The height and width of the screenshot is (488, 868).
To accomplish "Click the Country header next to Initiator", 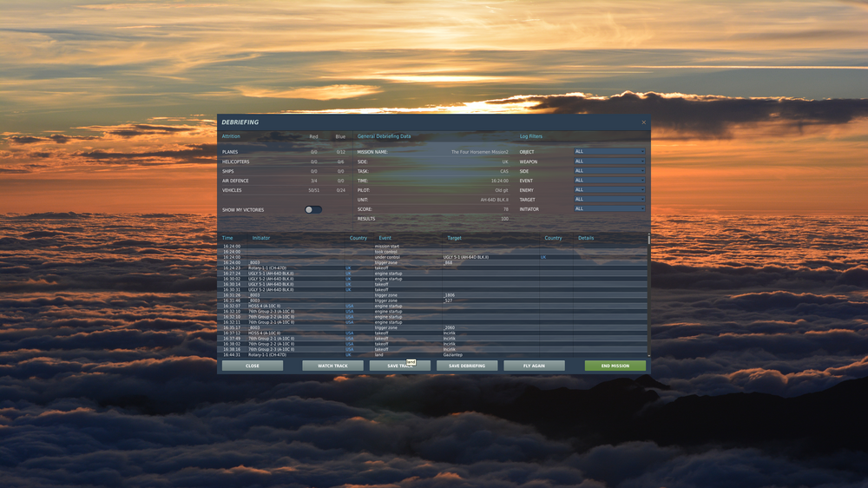I will (x=358, y=238).
